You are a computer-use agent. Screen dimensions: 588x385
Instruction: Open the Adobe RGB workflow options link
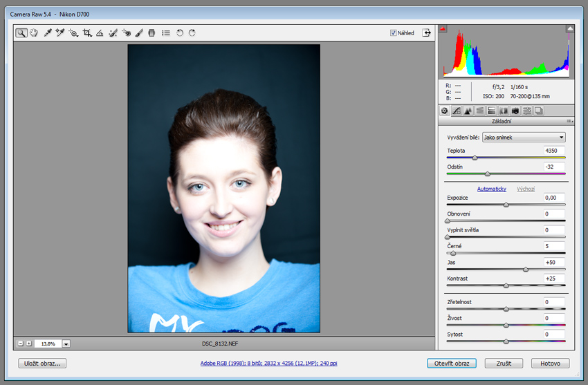coord(268,363)
